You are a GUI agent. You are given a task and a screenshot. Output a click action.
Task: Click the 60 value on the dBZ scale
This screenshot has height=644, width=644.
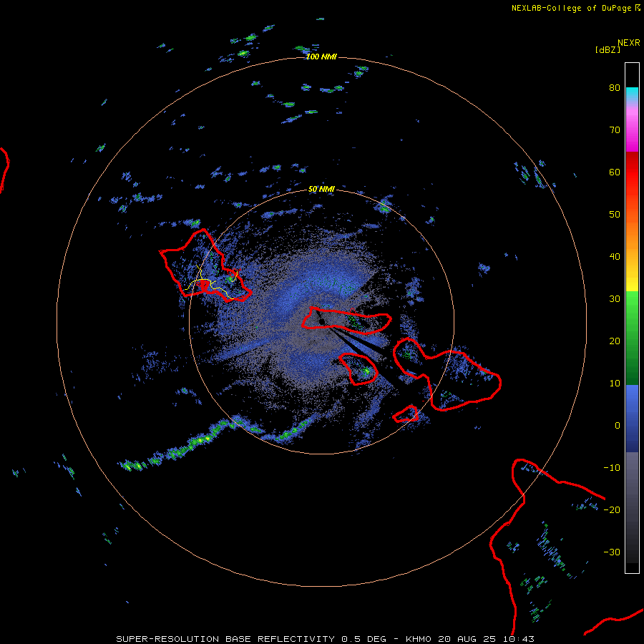point(615,172)
